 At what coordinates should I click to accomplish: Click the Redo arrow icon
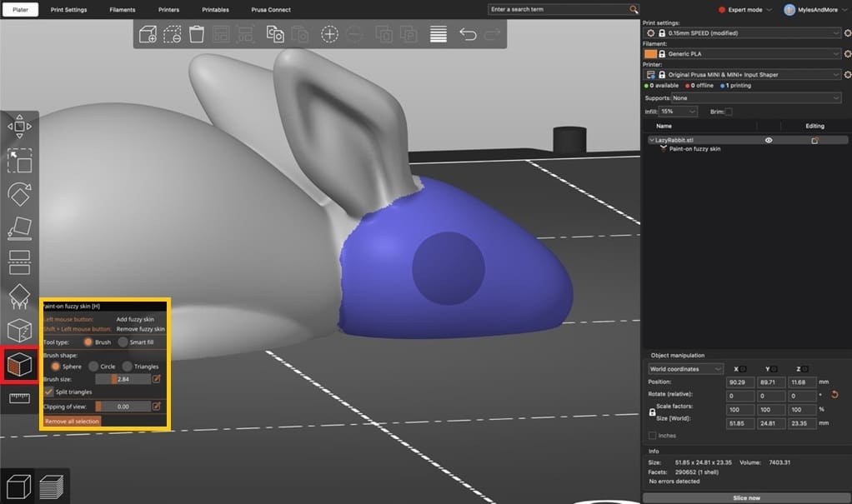point(493,34)
